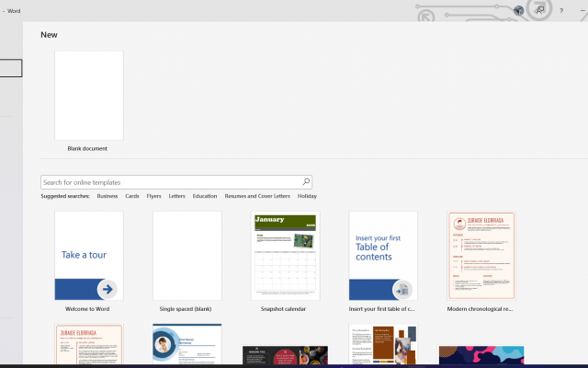The image size is (588, 368).
Task: Click Modern chronological re... label
Action: [480, 309]
